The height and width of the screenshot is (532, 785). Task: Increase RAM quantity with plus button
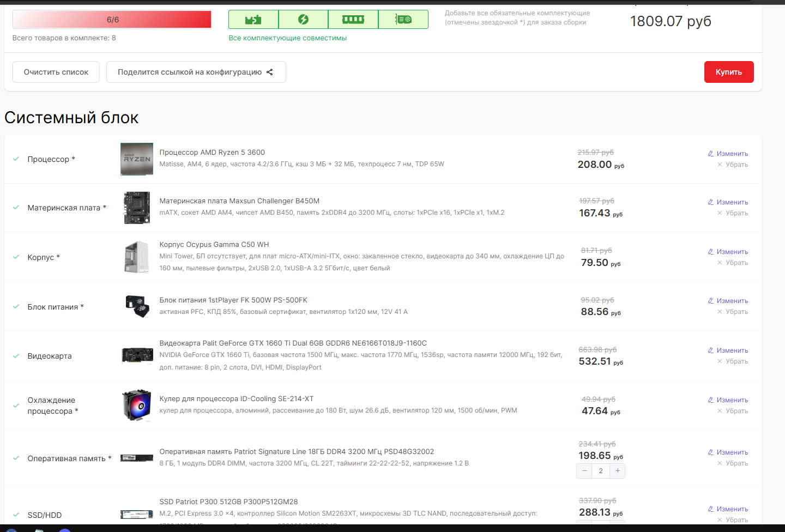617,471
